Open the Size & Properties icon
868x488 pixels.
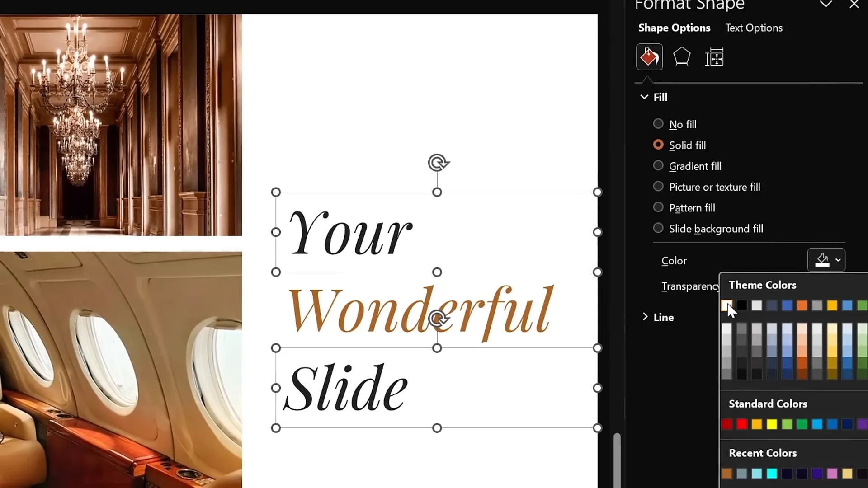coord(715,57)
